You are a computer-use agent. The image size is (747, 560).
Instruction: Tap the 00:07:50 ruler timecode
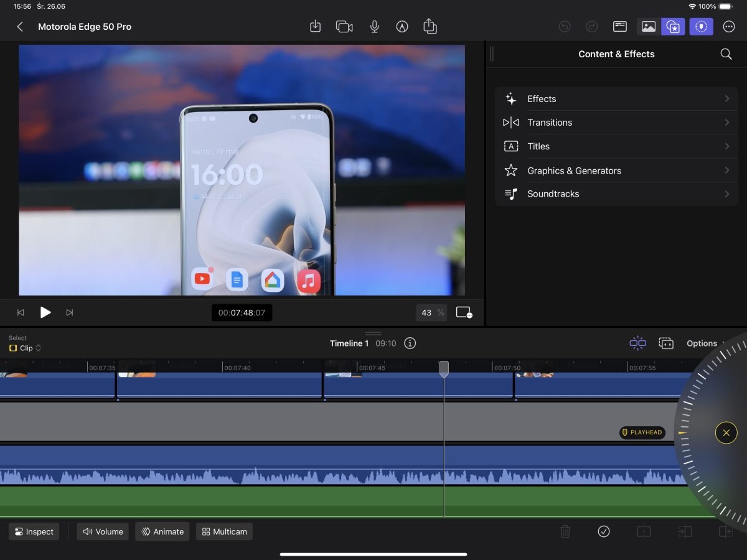pyautogui.click(x=507, y=368)
